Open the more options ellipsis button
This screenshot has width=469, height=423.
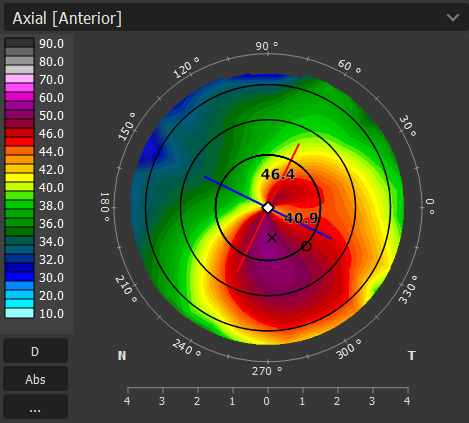(35, 407)
